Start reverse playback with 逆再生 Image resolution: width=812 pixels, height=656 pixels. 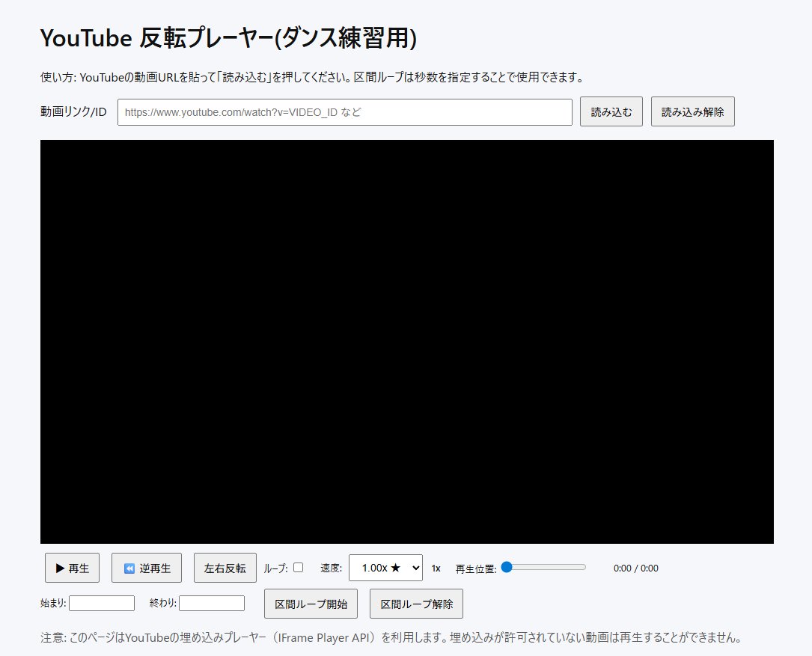pos(147,568)
